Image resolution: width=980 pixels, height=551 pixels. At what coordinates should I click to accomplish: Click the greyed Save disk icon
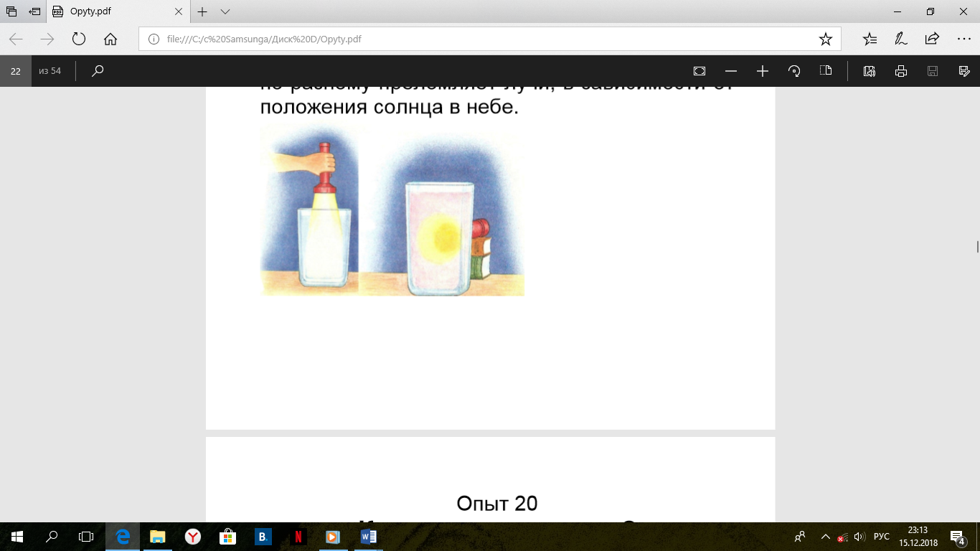[x=933, y=71]
